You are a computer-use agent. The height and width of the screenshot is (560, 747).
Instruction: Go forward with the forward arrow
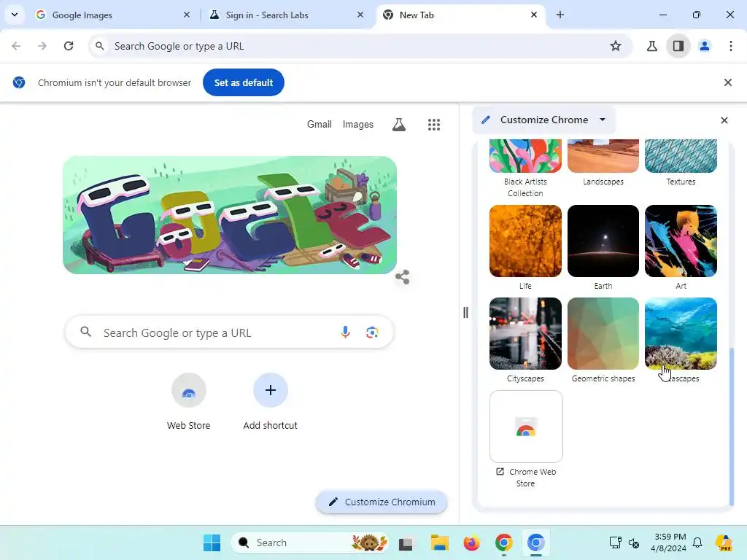click(x=42, y=46)
